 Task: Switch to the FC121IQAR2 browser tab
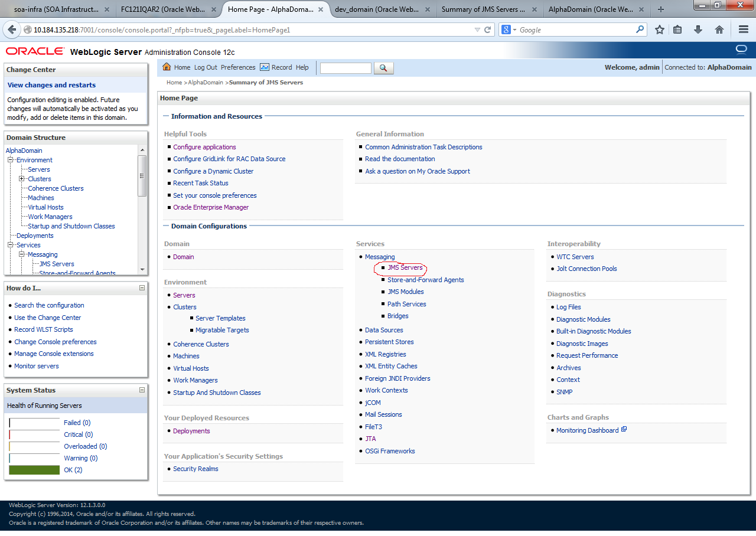coord(167,9)
